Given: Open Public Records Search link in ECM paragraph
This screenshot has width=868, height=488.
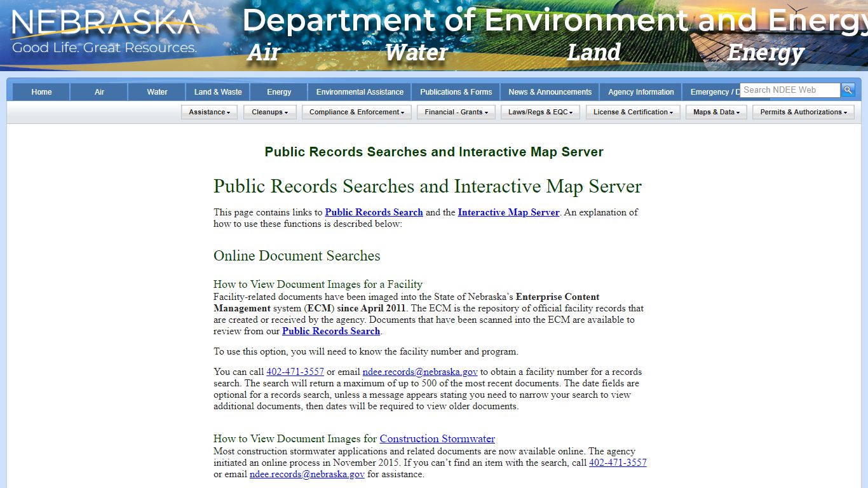Looking at the screenshot, I should point(331,331).
